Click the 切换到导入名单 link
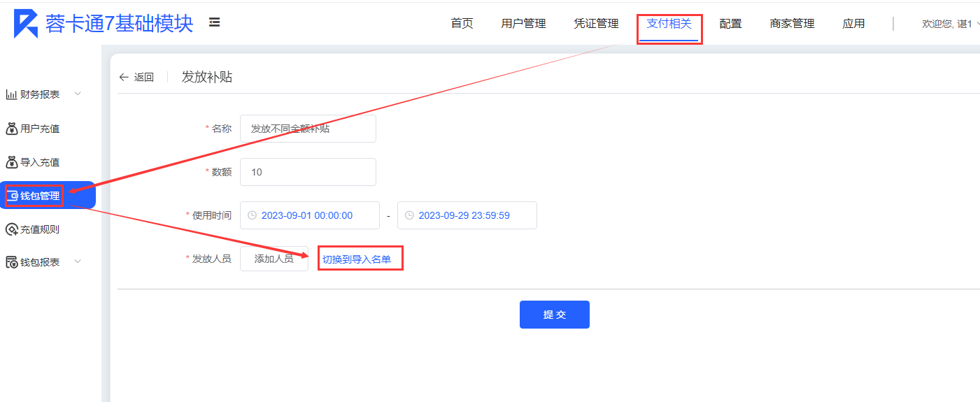The height and width of the screenshot is (402, 980). tap(357, 259)
